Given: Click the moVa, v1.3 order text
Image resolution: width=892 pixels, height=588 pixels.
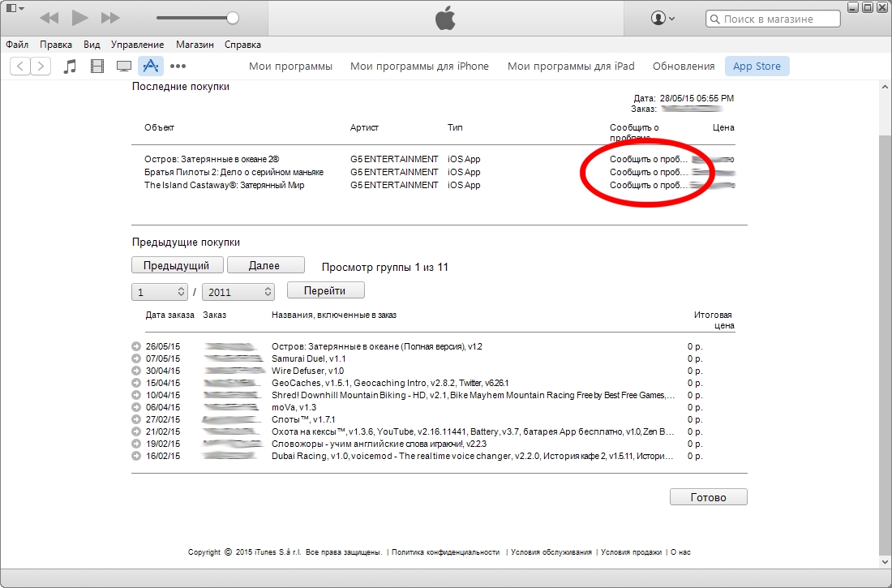Looking at the screenshot, I should pyautogui.click(x=294, y=407).
